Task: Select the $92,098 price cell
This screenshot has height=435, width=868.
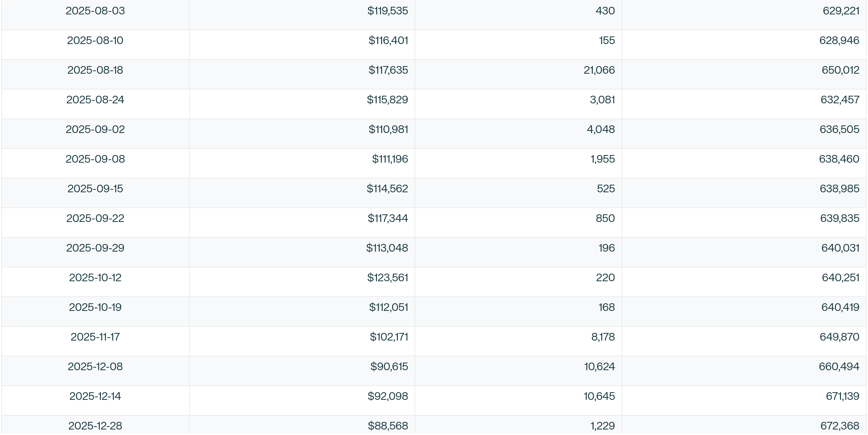Action: click(388, 396)
